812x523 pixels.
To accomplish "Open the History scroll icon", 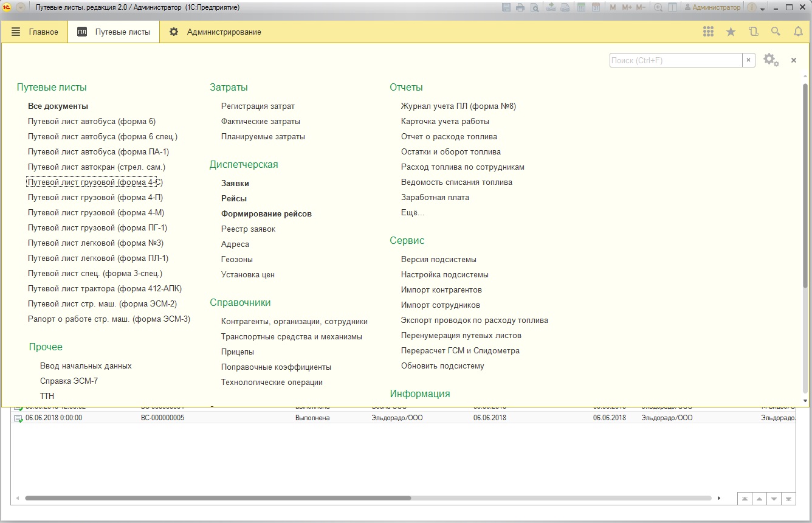I will pos(754,32).
